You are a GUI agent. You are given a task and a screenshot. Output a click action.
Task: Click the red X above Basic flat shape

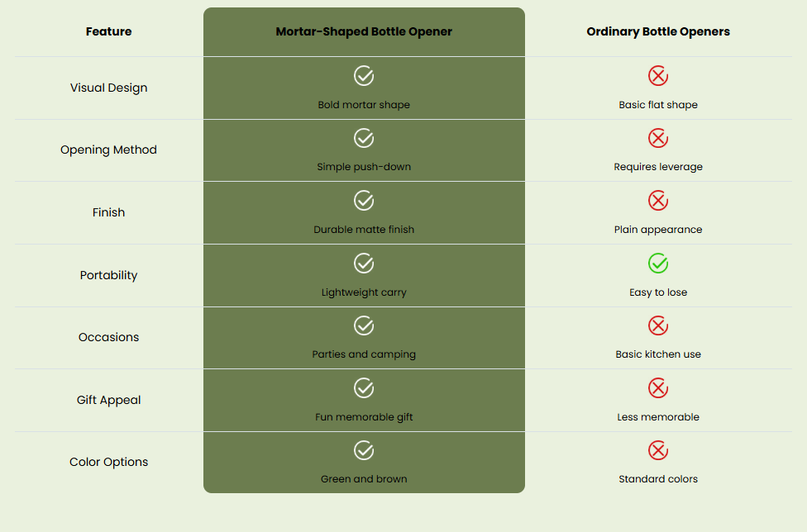pos(657,76)
